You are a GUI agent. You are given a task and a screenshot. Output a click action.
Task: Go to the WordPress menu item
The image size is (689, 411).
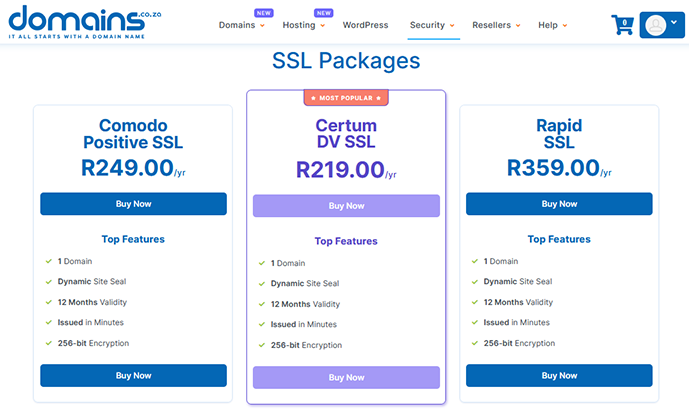tap(365, 25)
